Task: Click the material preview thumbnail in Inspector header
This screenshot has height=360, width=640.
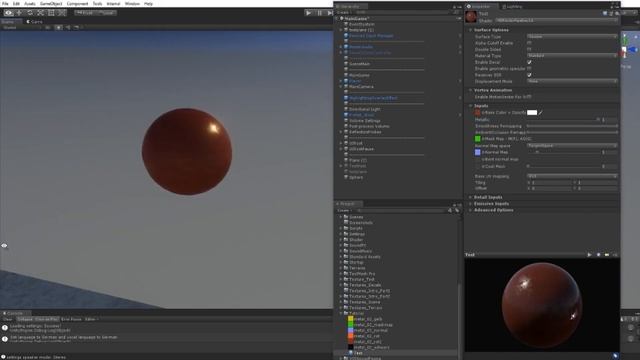Action: 471,17
